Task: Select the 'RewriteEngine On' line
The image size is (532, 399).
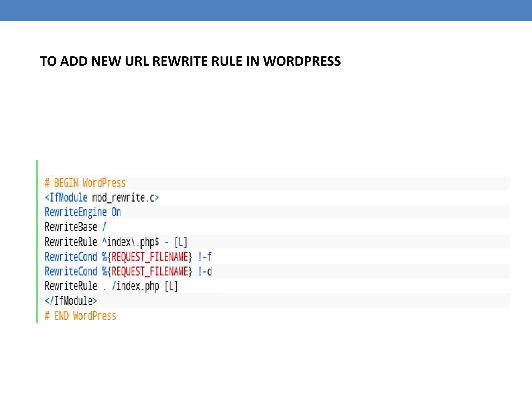Action: tap(83, 212)
